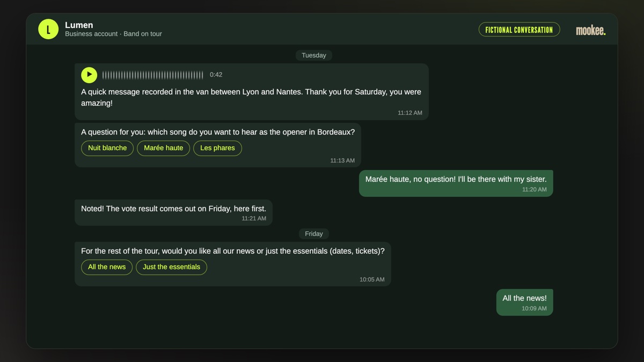Click the 11:13 AM timestamp

(342, 160)
